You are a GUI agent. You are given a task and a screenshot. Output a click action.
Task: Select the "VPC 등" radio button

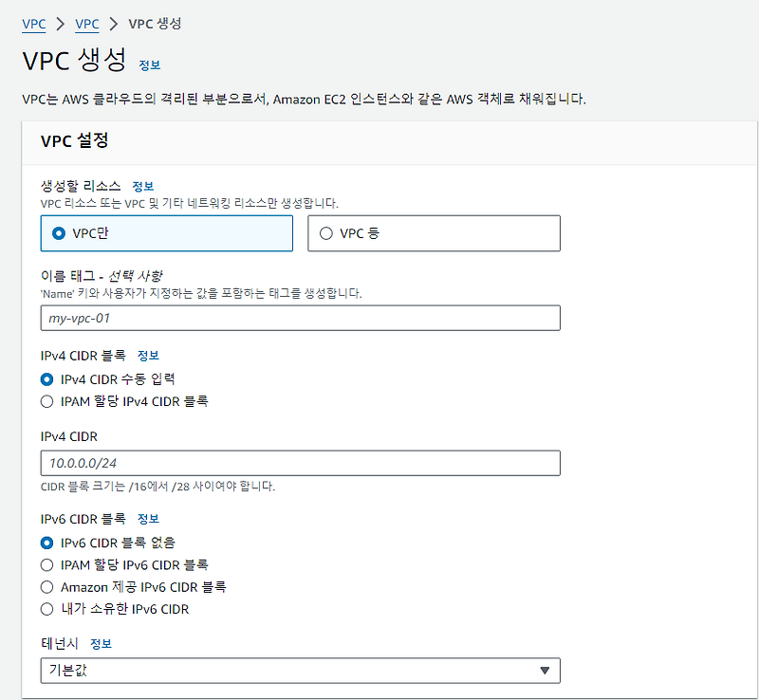click(325, 233)
